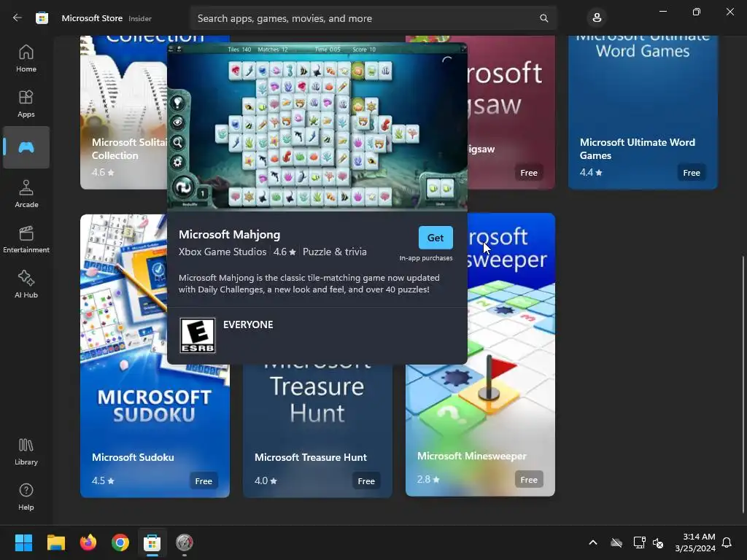Open Help in sidebar
The height and width of the screenshot is (560, 747).
click(26, 497)
